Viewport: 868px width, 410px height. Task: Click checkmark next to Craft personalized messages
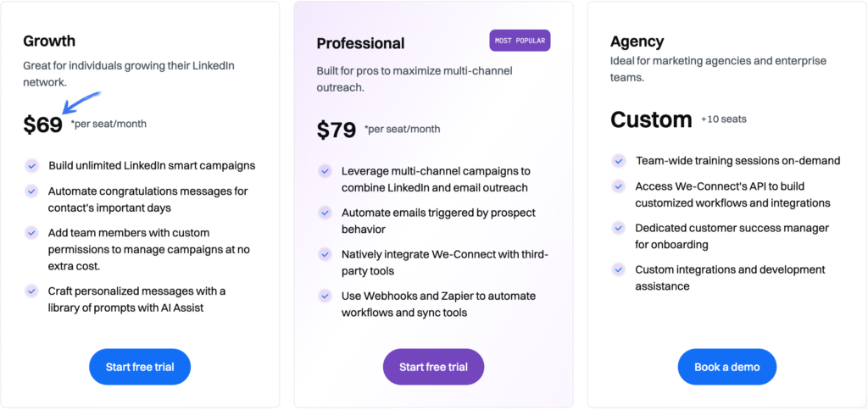(31, 291)
